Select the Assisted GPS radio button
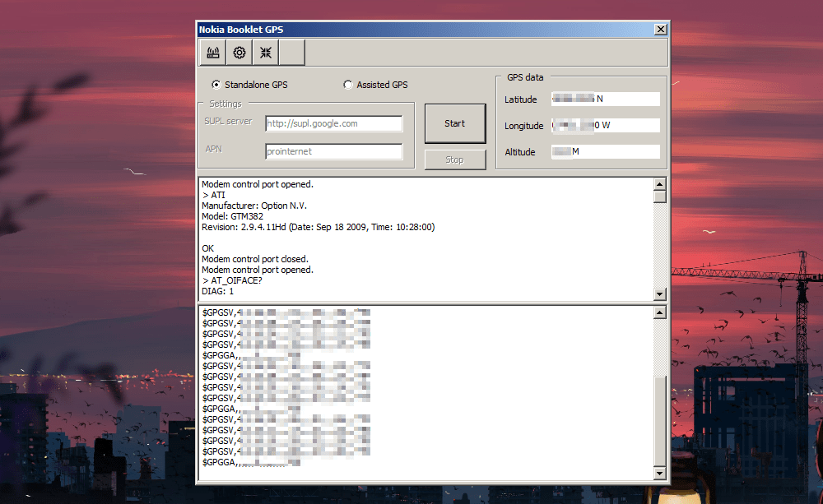This screenshot has width=823, height=504. (348, 85)
